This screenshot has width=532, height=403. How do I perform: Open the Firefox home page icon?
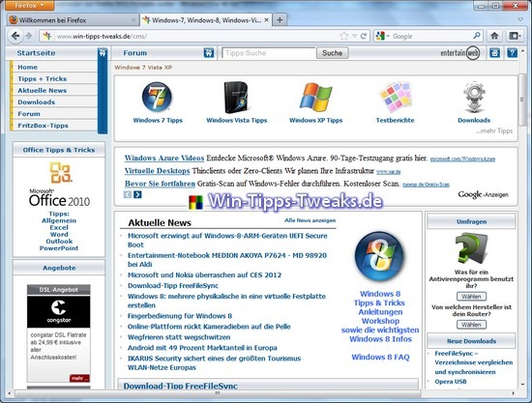coord(494,36)
